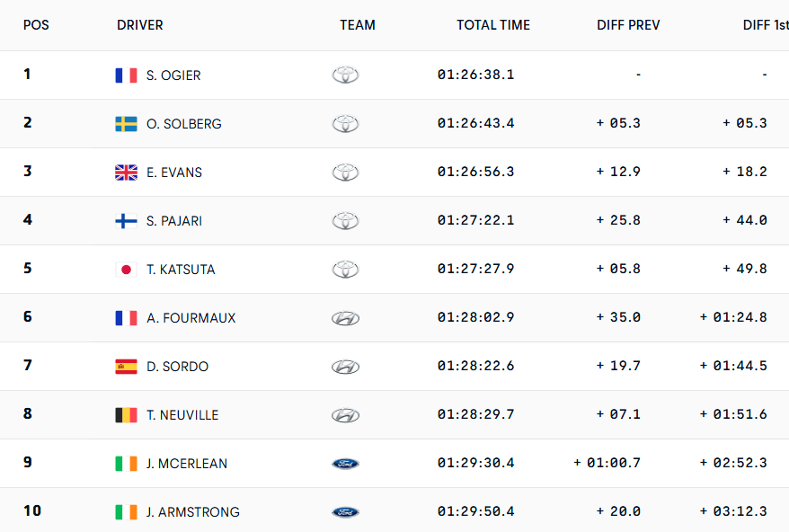Click the DIFF PREV column header
The width and height of the screenshot is (789, 532).
(x=628, y=25)
